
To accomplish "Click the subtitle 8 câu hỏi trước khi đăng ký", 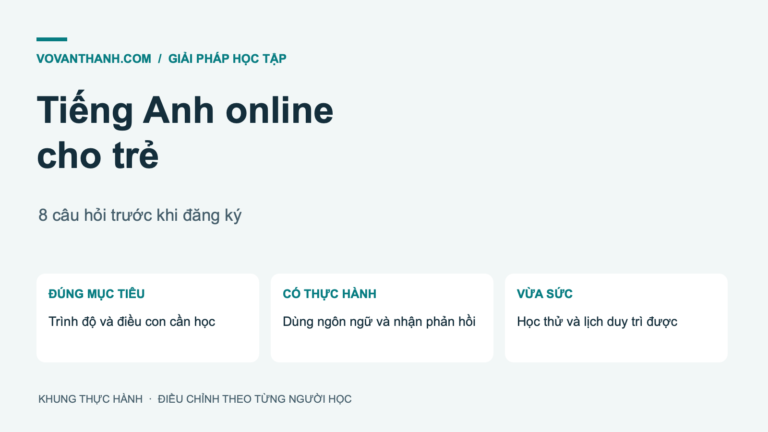I will [140, 215].
